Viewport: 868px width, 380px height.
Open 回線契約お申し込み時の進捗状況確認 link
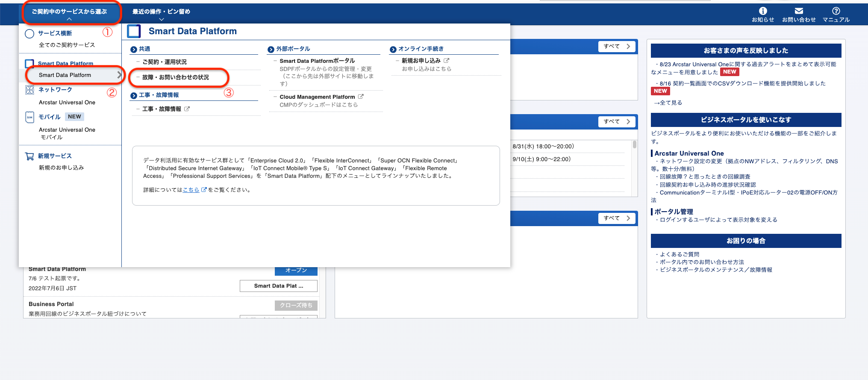708,185
